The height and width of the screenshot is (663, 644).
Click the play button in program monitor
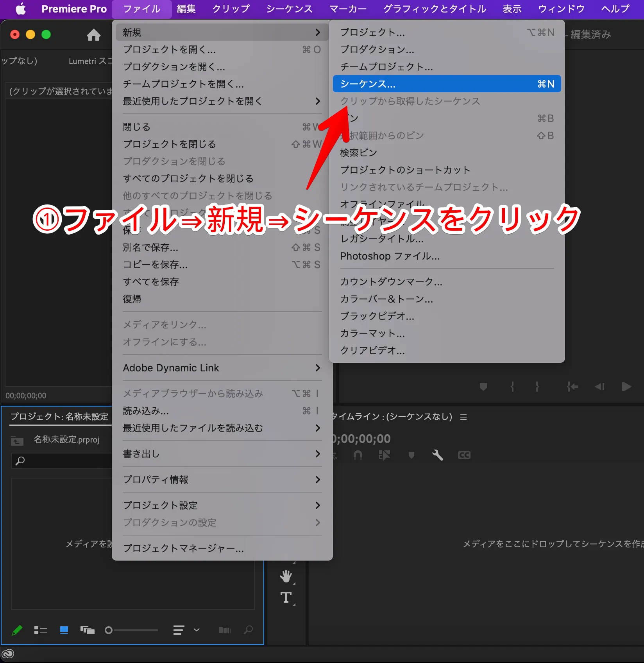(x=626, y=387)
